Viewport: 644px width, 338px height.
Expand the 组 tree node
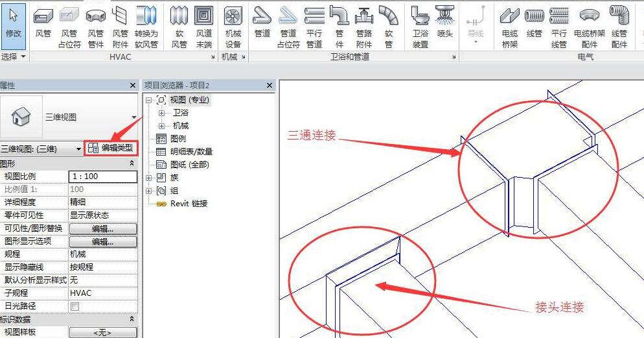pos(148,191)
